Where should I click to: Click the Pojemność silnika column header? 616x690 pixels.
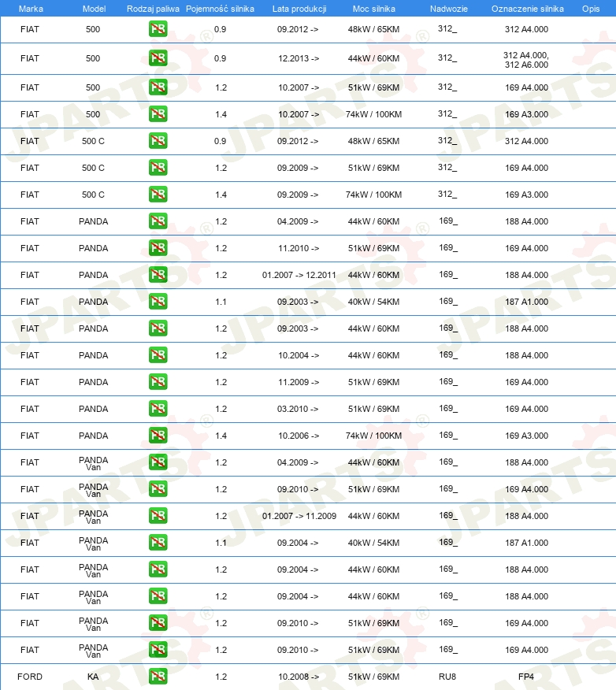(220, 9)
